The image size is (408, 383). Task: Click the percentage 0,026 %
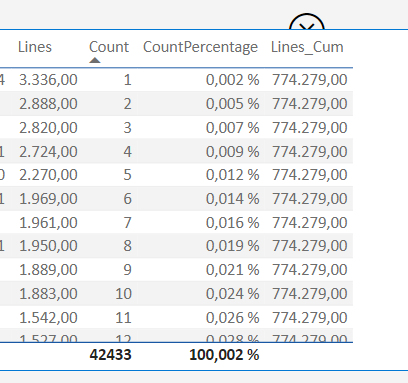pos(232,318)
